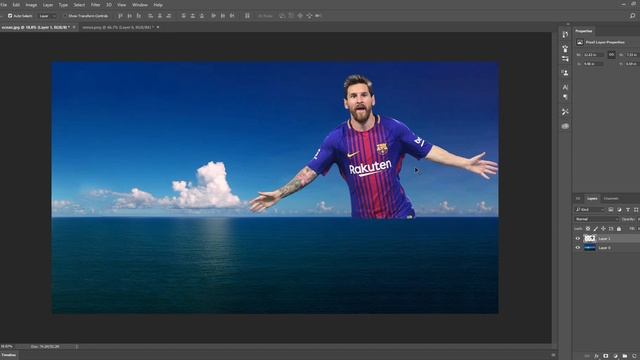Open the Select menu
Screen dimensions: 640x360
[79, 5]
